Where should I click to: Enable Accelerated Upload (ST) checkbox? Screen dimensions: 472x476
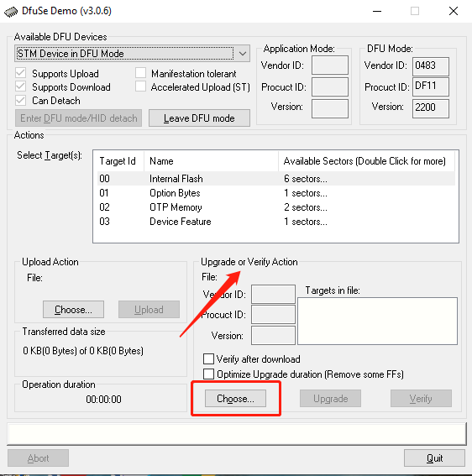click(140, 86)
